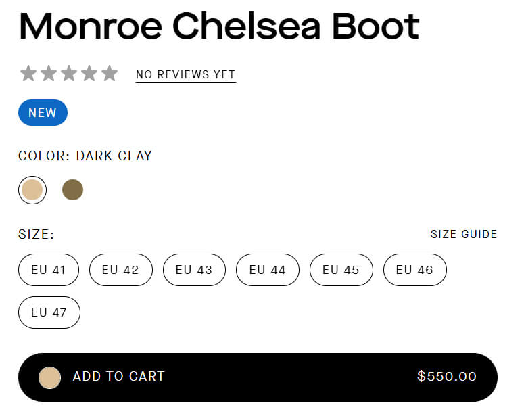Image resolution: width=526 pixels, height=420 pixels.
Task: Choose the dark olive-brown color swatch
Action: (72, 190)
